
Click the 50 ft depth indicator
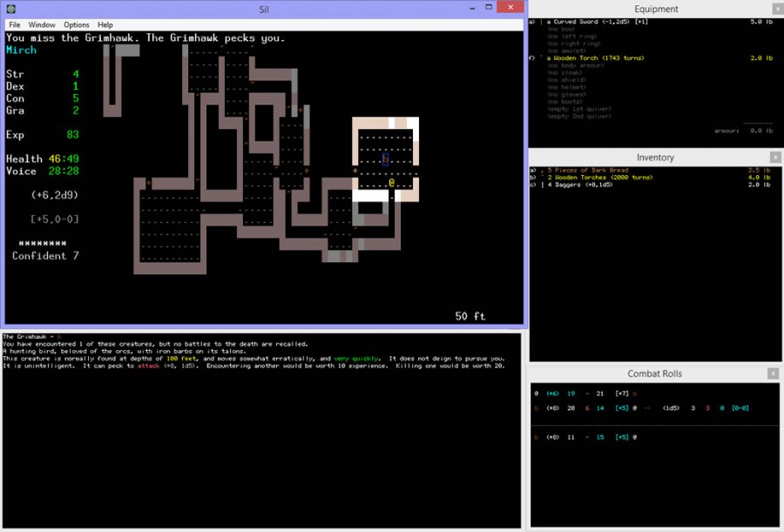(x=470, y=316)
